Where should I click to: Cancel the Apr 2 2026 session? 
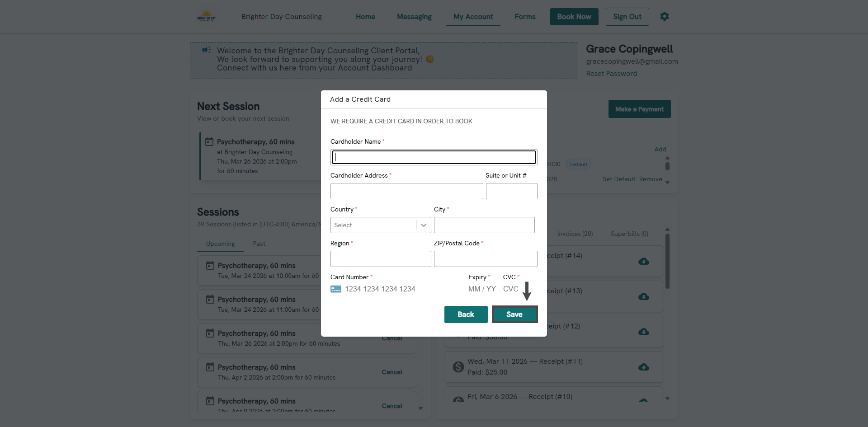(x=392, y=372)
